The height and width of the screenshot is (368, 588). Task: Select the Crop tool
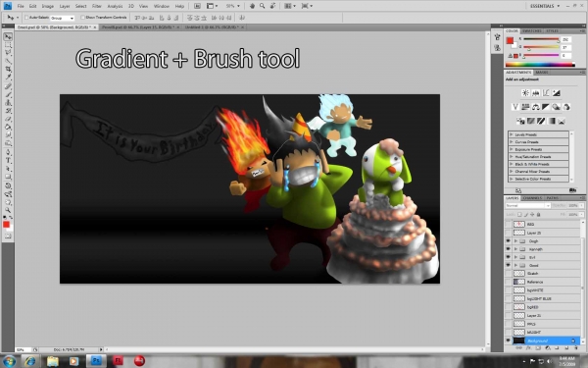8,69
